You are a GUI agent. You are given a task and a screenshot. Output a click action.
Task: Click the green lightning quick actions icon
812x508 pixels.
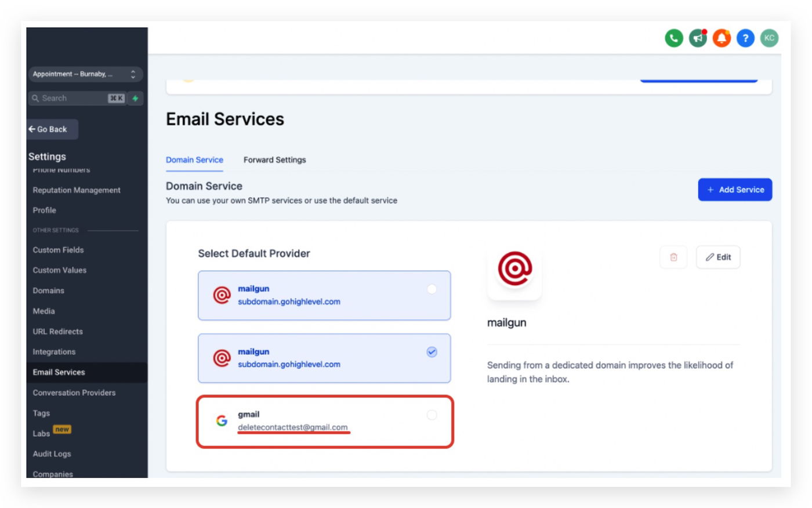[x=135, y=99]
